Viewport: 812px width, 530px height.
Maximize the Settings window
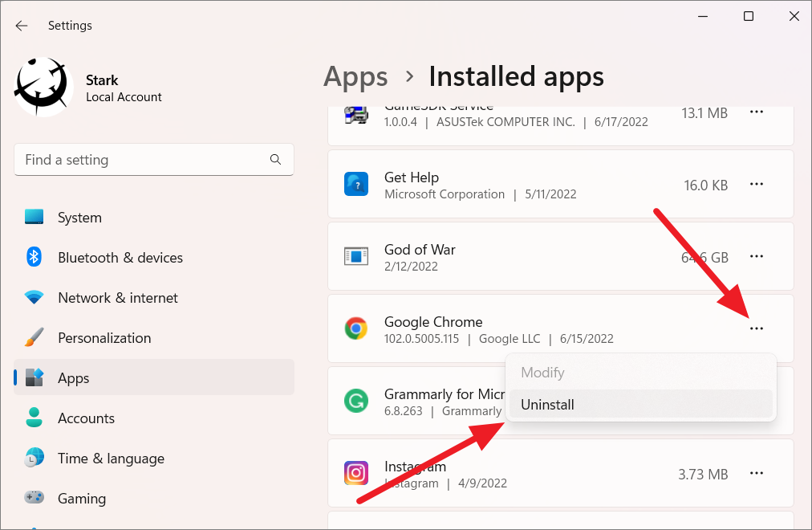coord(749,17)
